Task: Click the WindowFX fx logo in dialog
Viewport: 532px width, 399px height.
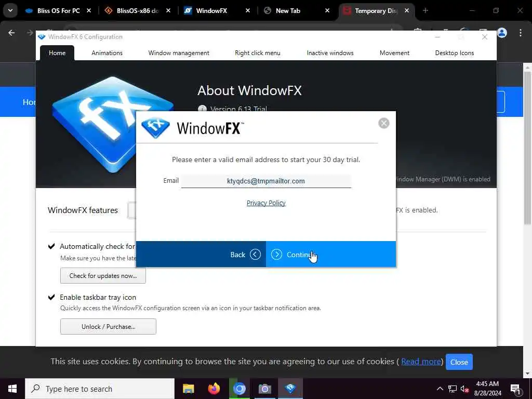Action: (x=155, y=128)
